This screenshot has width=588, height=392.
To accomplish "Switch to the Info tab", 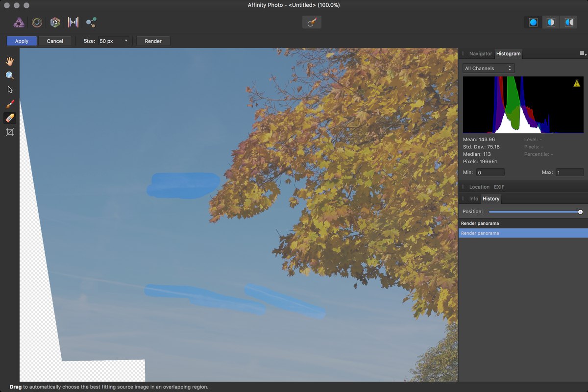I will [x=473, y=198].
